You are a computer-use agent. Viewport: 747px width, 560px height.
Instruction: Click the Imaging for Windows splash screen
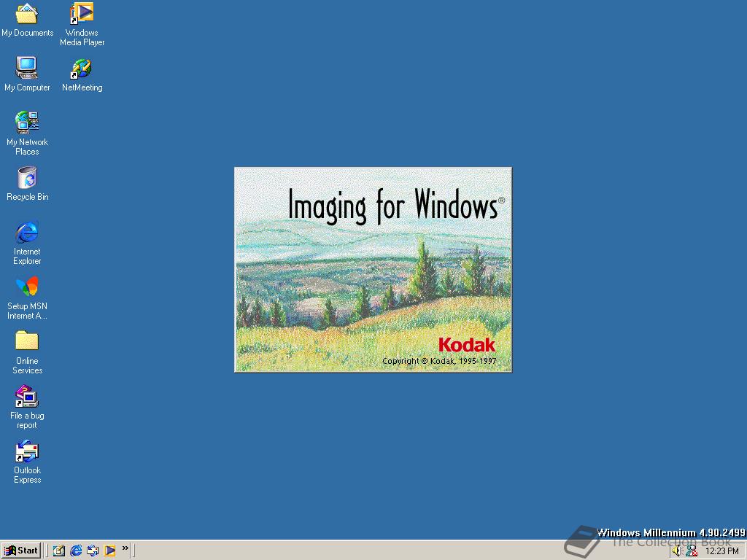point(373,270)
